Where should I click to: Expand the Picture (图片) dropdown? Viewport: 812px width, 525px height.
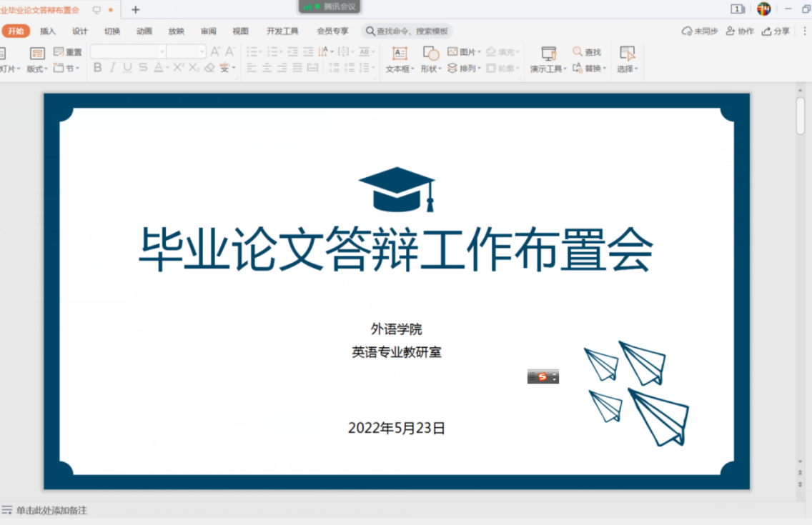click(479, 52)
